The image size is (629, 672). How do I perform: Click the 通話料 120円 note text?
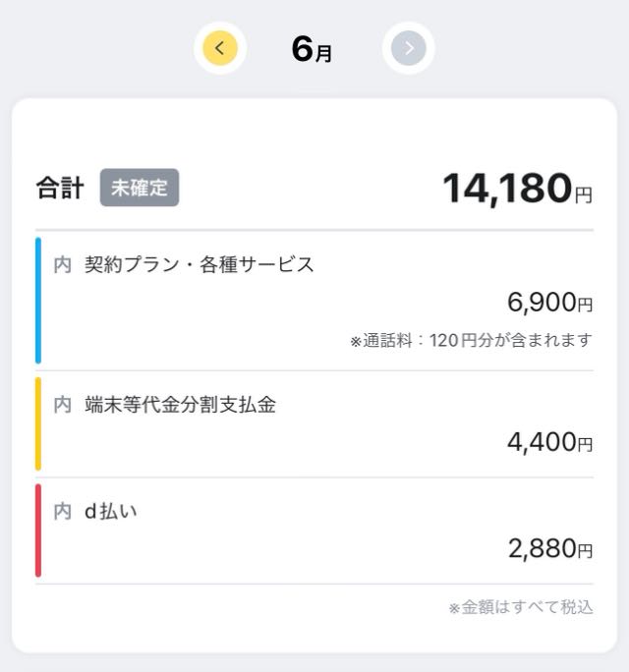(471, 341)
